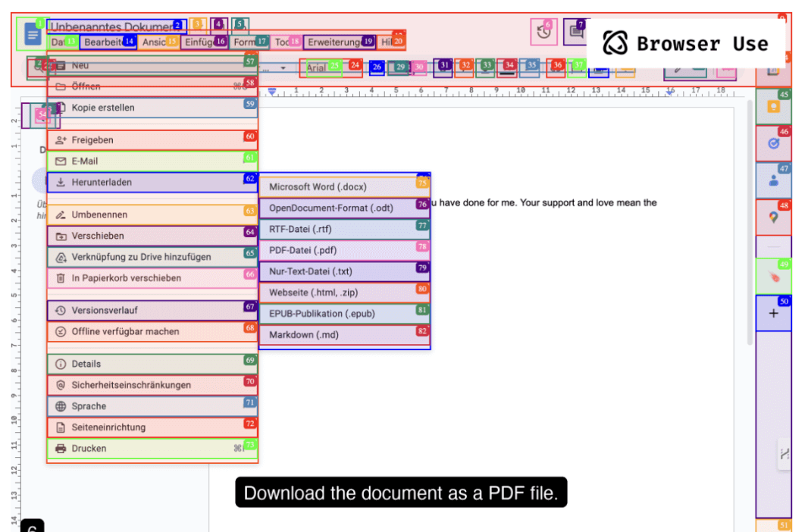Open the Bearbeiten menu
The height and width of the screenshot is (532, 808).
click(108, 42)
